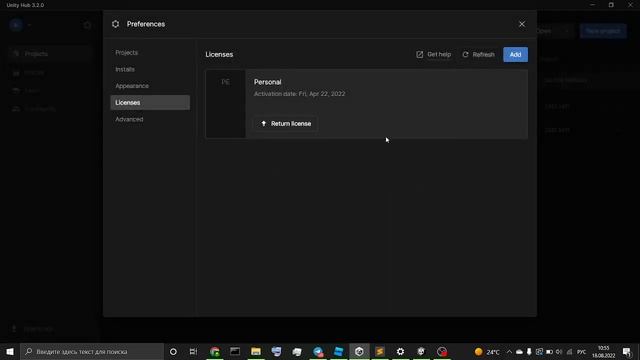
Task: Refresh the licenses list
Action: click(478, 54)
